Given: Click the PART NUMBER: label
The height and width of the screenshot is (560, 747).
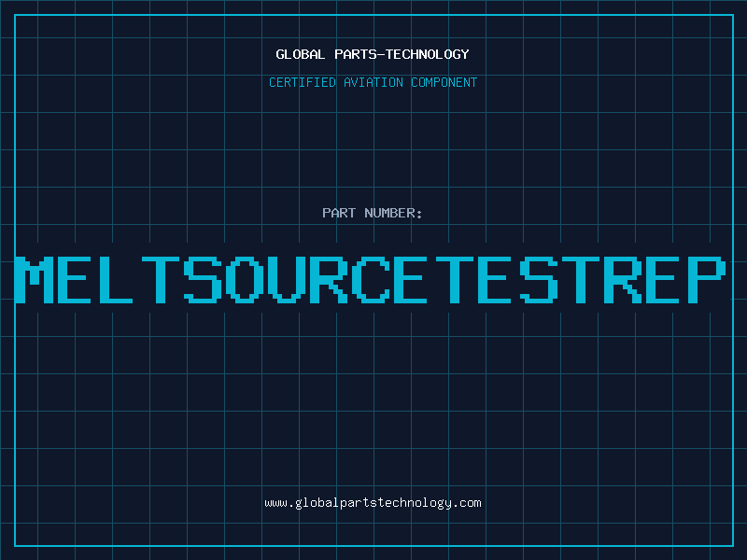Looking at the screenshot, I should tap(373, 213).
